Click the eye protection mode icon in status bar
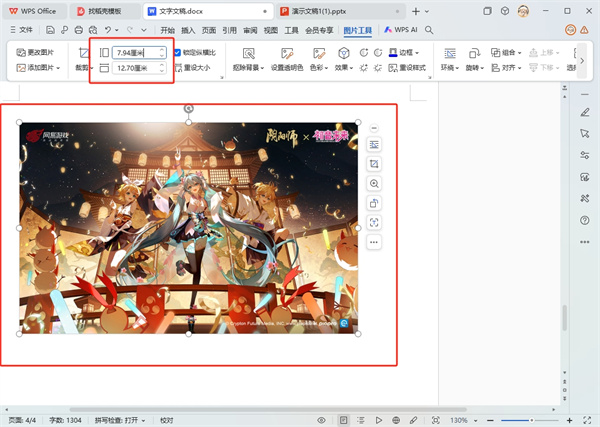Image resolution: width=600 pixels, height=427 pixels. 321,420
